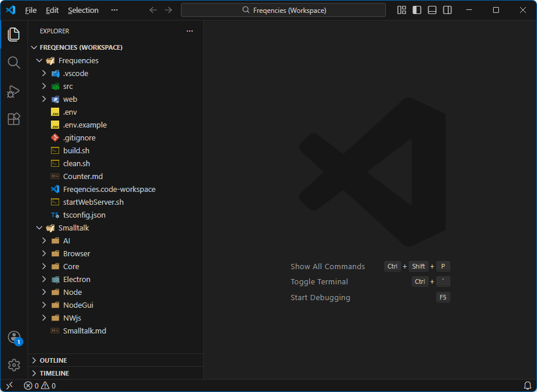Image resolution: width=537 pixels, height=392 pixels.
Task: Open the notifications bell
Action: 528,386
